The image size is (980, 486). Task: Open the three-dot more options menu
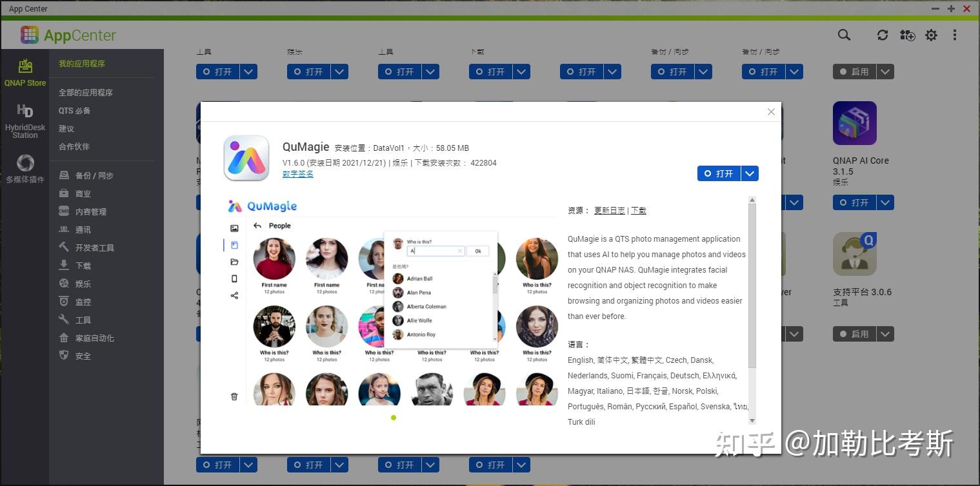(x=955, y=35)
